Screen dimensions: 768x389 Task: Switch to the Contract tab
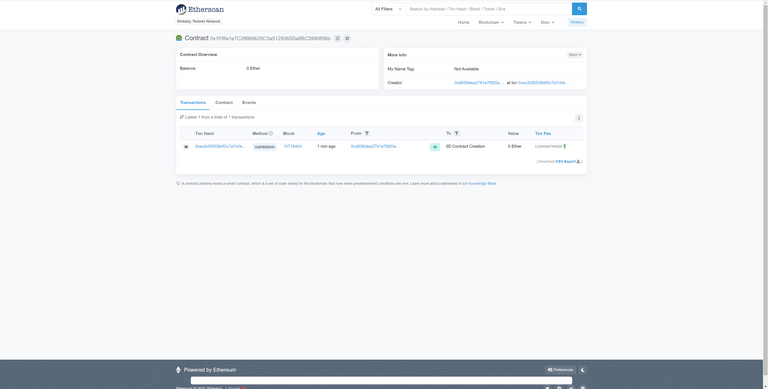pyautogui.click(x=224, y=103)
